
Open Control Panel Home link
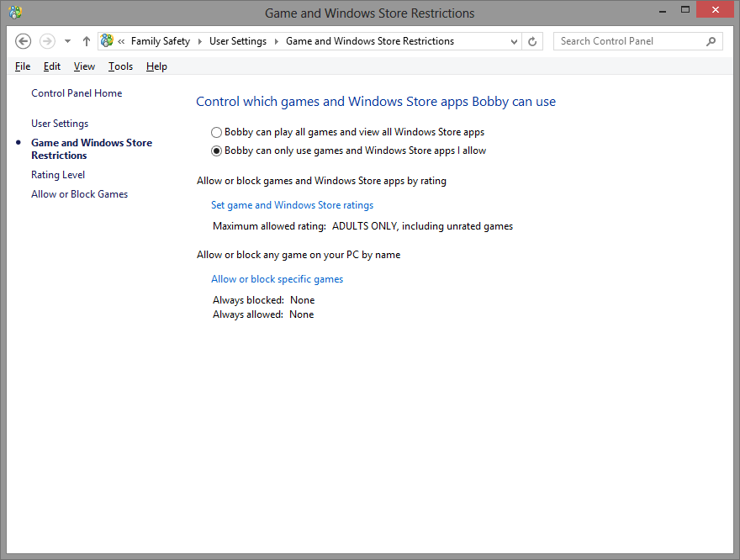click(x=77, y=93)
